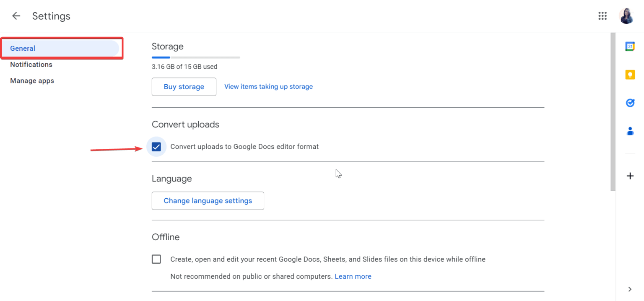Image resolution: width=644 pixels, height=301 pixels.
Task: Open the Learn more link about offline use
Action: [x=353, y=276]
